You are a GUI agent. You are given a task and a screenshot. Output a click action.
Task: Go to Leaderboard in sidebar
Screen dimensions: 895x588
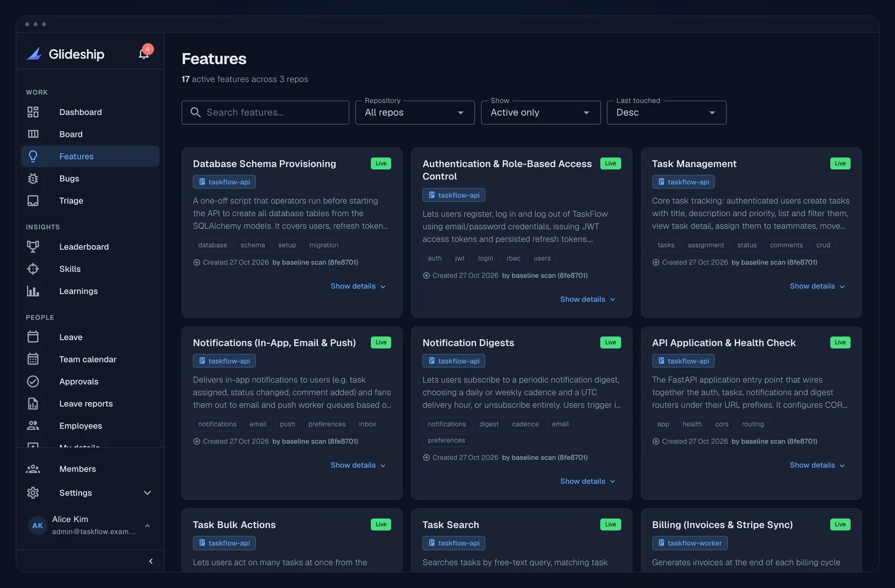click(x=90, y=246)
